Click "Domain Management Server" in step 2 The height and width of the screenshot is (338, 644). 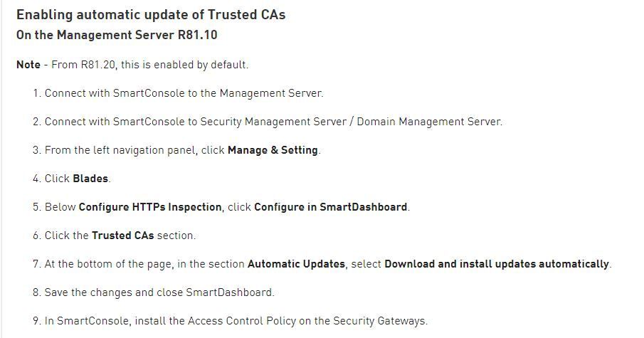click(x=429, y=122)
